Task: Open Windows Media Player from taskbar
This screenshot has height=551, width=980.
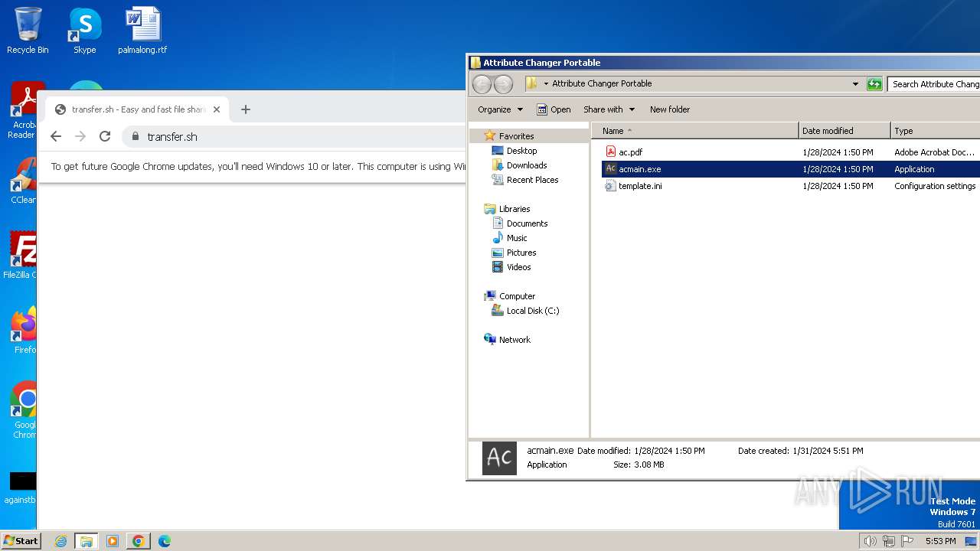Action: point(113,541)
